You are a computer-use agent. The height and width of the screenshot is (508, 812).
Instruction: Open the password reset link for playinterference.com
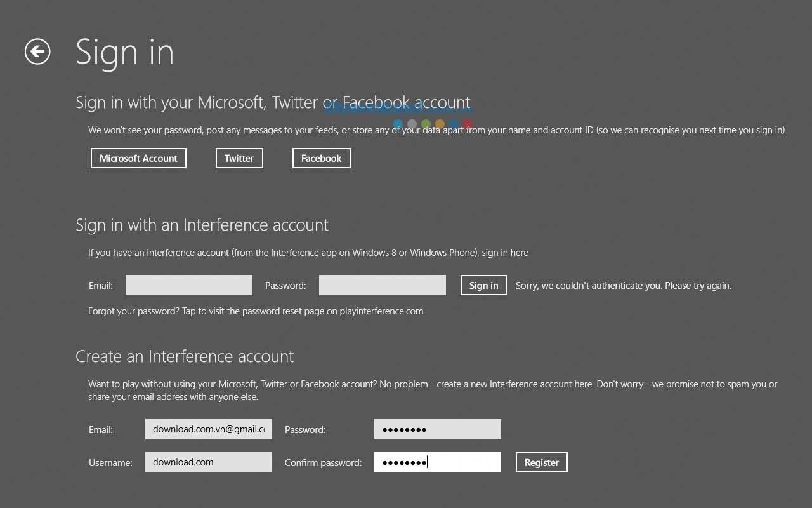(x=256, y=311)
